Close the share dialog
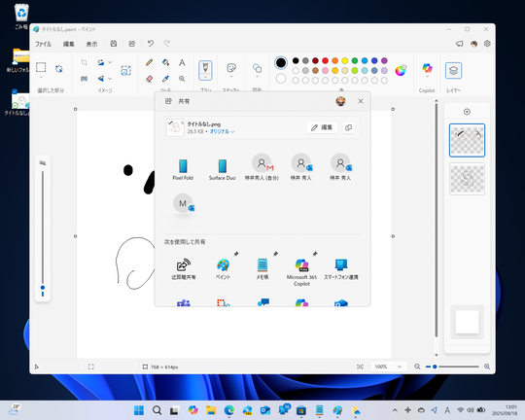This screenshot has width=525, height=420. [x=361, y=101]
